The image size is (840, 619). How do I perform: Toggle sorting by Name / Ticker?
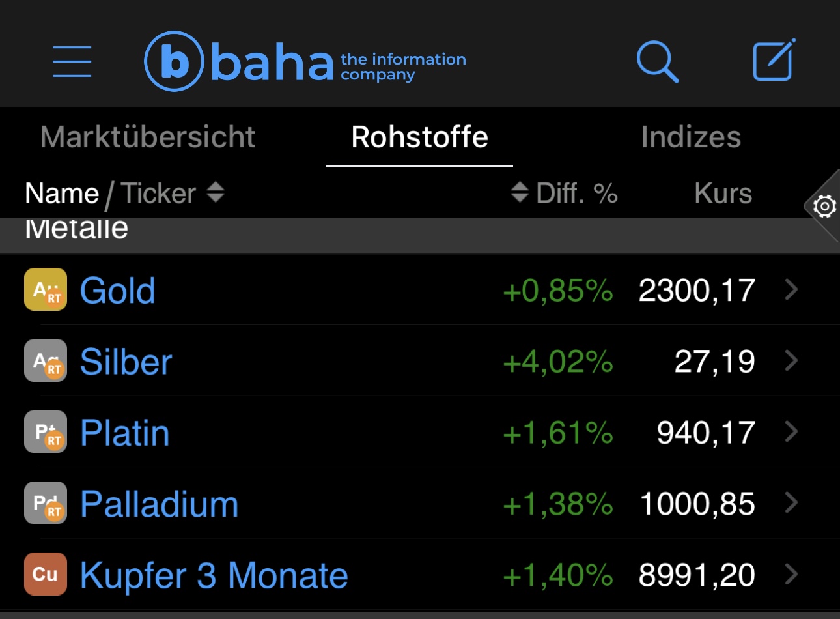pos(124,194)
